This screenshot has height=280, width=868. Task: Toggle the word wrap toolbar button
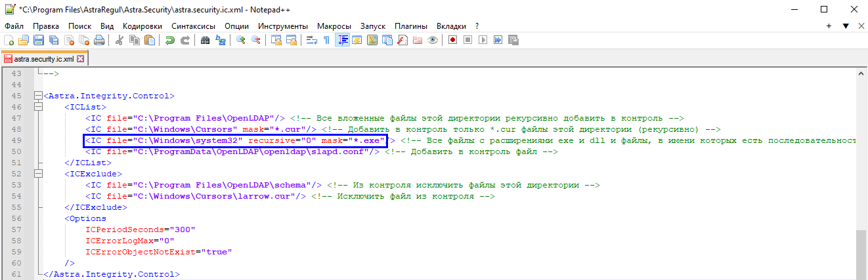pos(312,40)
